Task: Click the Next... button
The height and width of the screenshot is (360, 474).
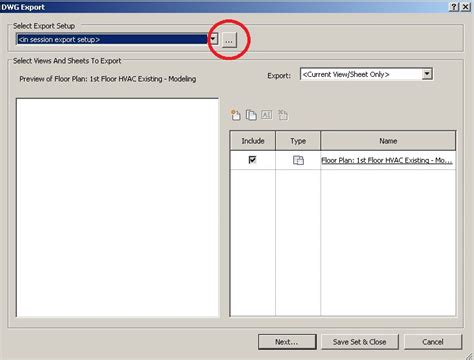Action: click(287, 342)
